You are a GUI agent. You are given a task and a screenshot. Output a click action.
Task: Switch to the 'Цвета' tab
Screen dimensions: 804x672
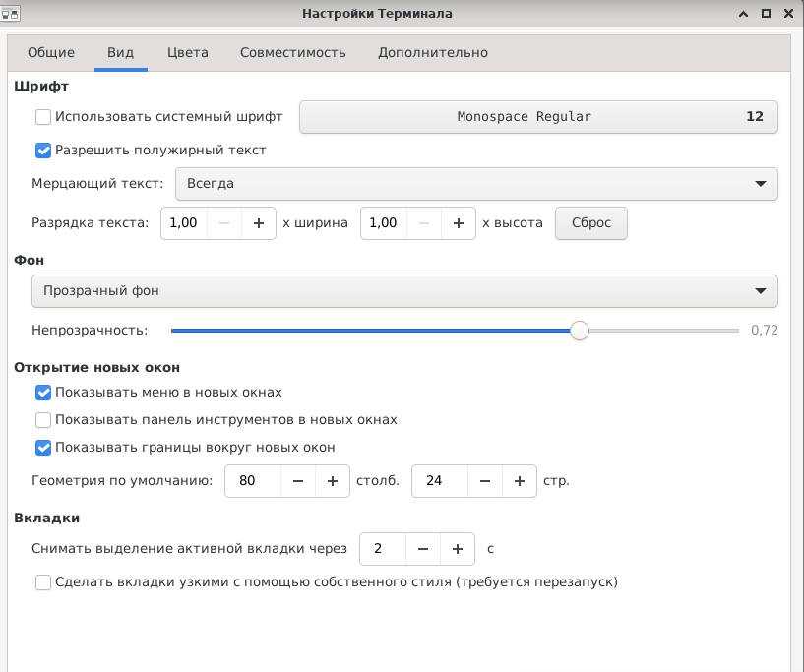(187, 52)
